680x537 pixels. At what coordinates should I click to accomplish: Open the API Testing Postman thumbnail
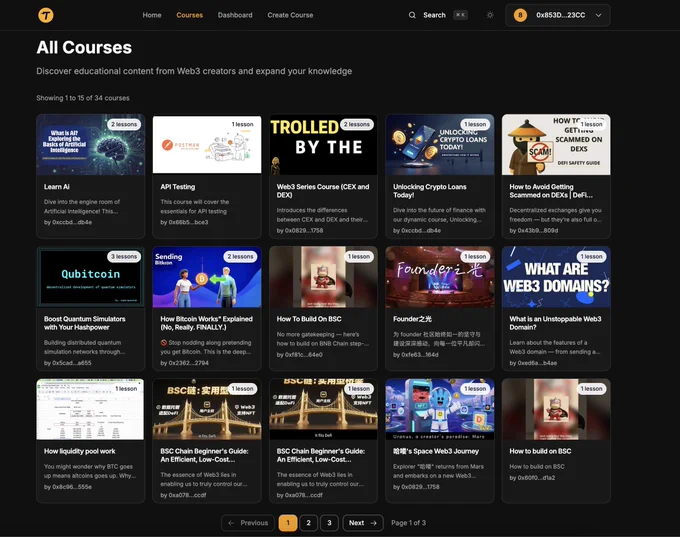(x=207, y=145)
